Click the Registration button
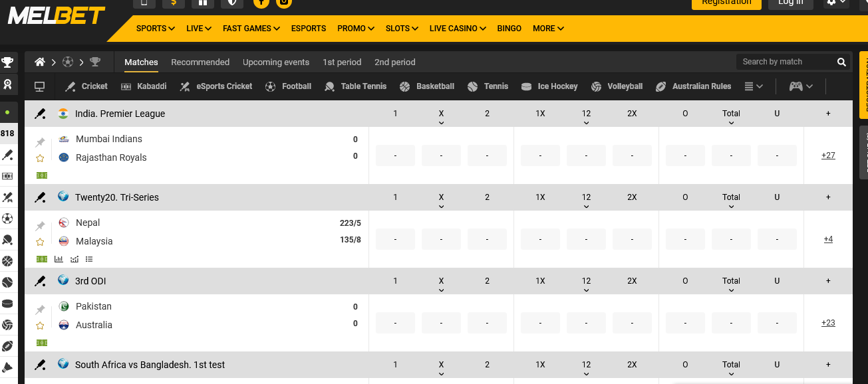Viewport: 868px width, 384px height. click(x=726, y=3)
